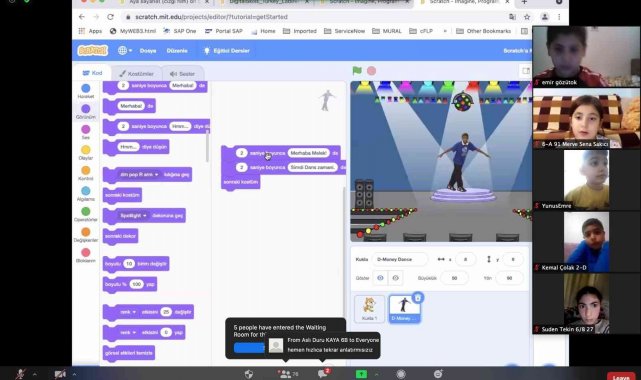Open the Chrome profile avatar icon
The image size is (641, 380).
(x=545, y=17)
